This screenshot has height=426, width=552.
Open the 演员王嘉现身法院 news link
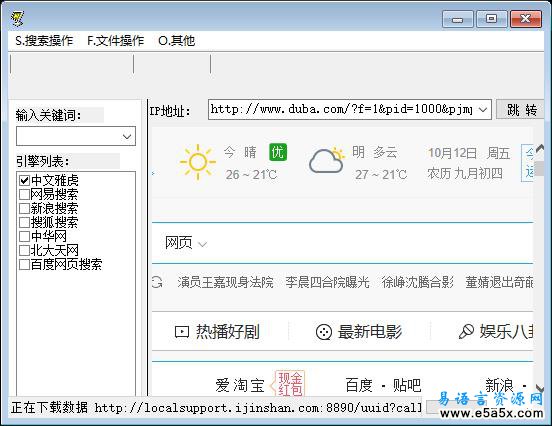click(x=225, y=282)
